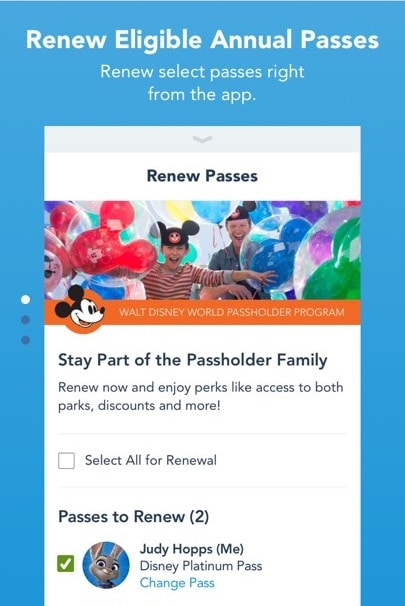
Task: Jump to the third page indicator dot
Action: tap(26, 340)
